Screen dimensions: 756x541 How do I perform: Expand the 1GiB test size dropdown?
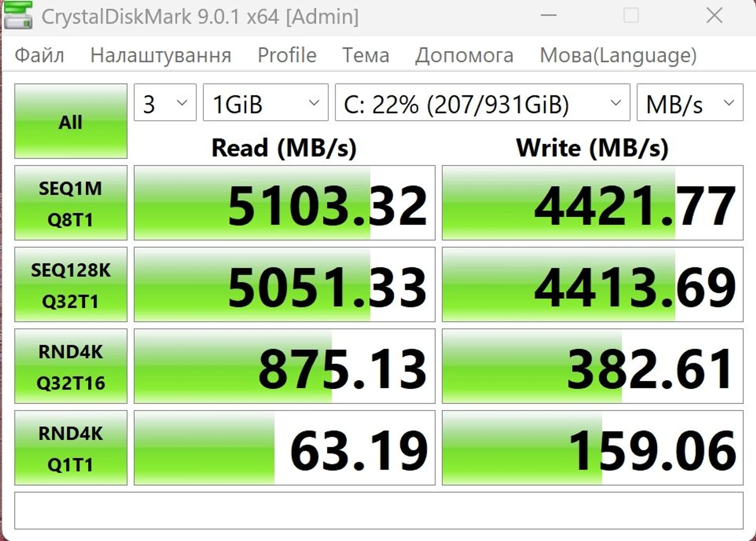(265, 102)
